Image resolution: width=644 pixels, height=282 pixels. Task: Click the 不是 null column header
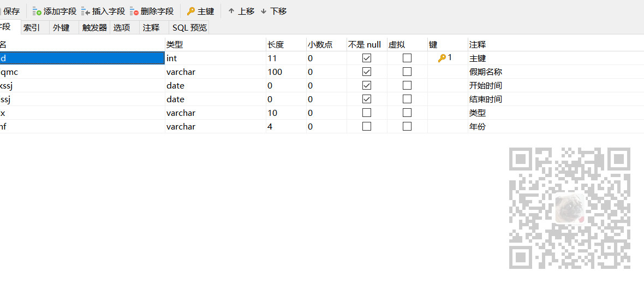click(366, 44)
